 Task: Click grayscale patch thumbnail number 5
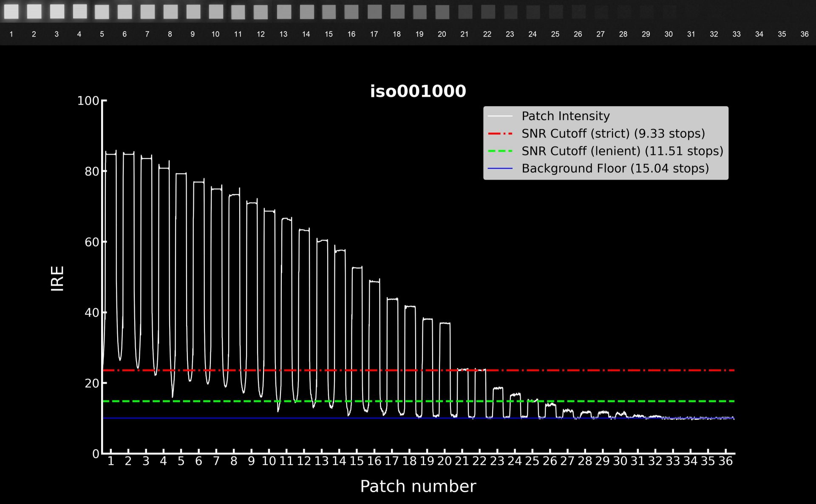pyautogui.click(x=102, y=12)
